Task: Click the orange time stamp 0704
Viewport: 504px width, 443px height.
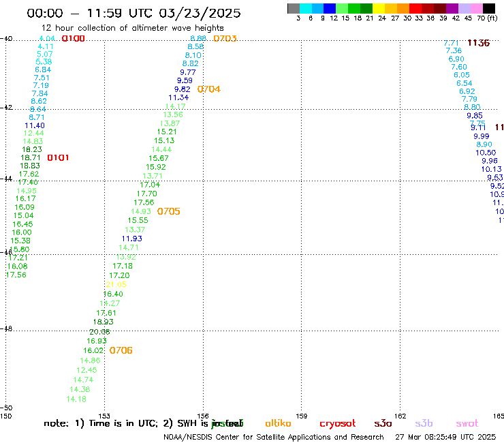Action: pyautogui.click(x=209, y=89)
